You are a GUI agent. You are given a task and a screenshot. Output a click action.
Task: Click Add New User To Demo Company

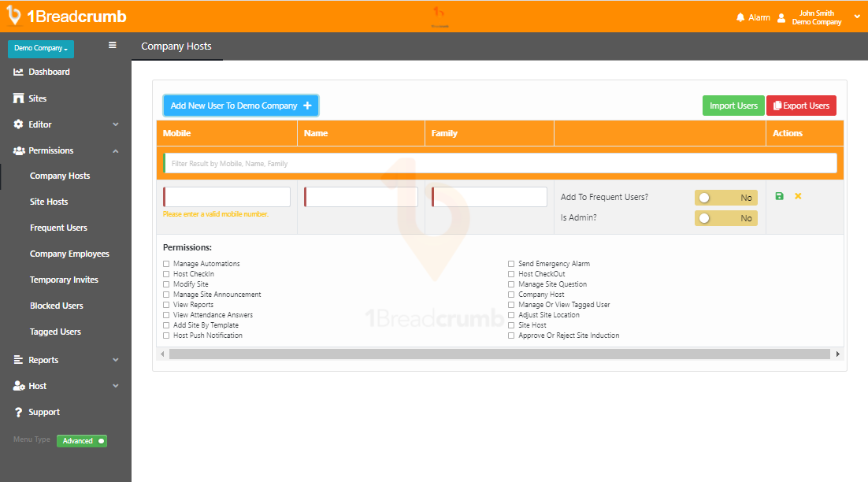[241, 106]
